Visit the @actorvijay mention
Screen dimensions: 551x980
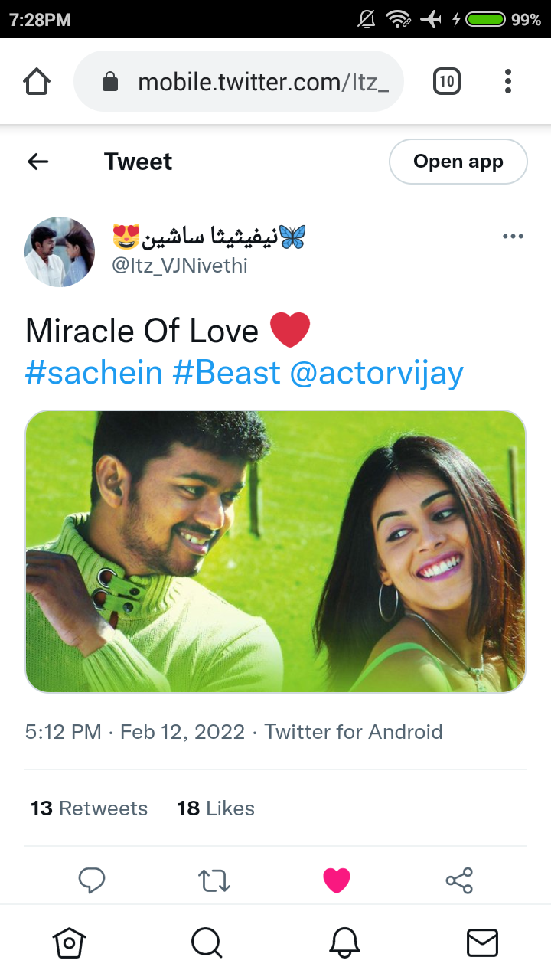[x=377, y=373]
